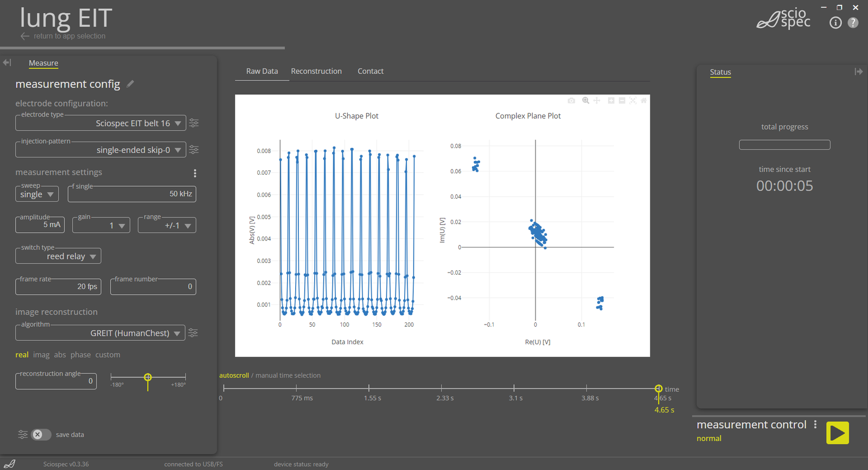Click the plot camera snapshot icon
The height and width of the screenshot is (470, 868).
[x=571, y=101]
